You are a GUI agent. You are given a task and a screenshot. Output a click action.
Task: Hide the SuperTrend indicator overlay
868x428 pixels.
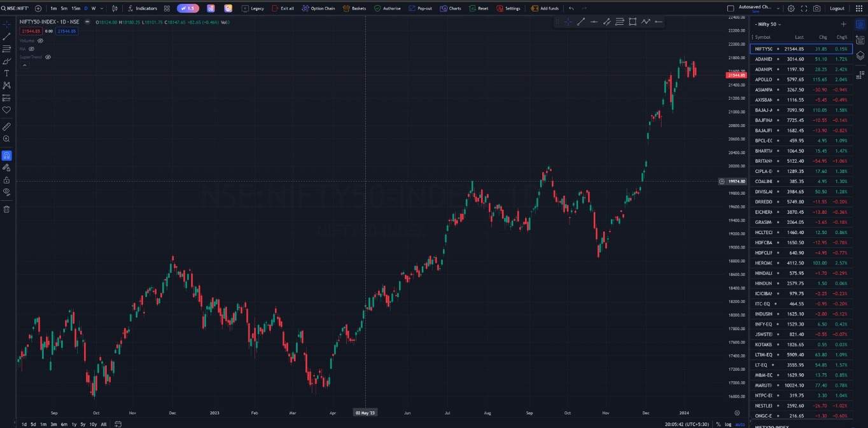pyautogui.click(x=48, y=57)
